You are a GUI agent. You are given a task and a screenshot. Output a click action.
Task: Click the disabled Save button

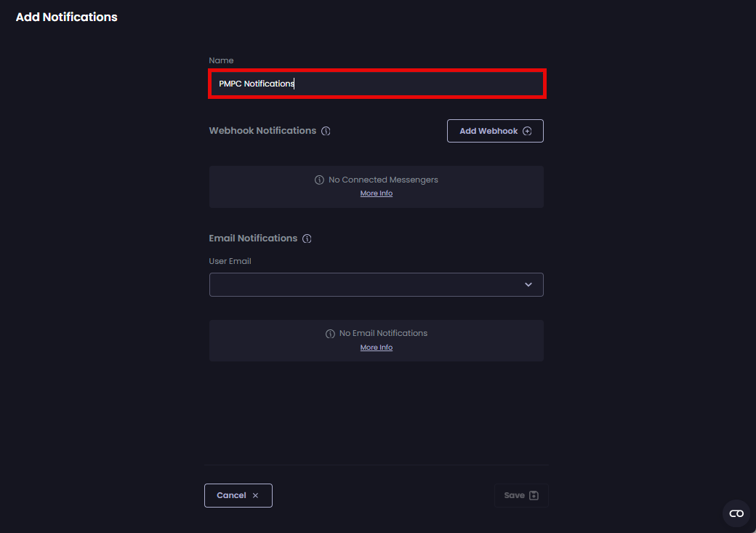tap(521, 495)
